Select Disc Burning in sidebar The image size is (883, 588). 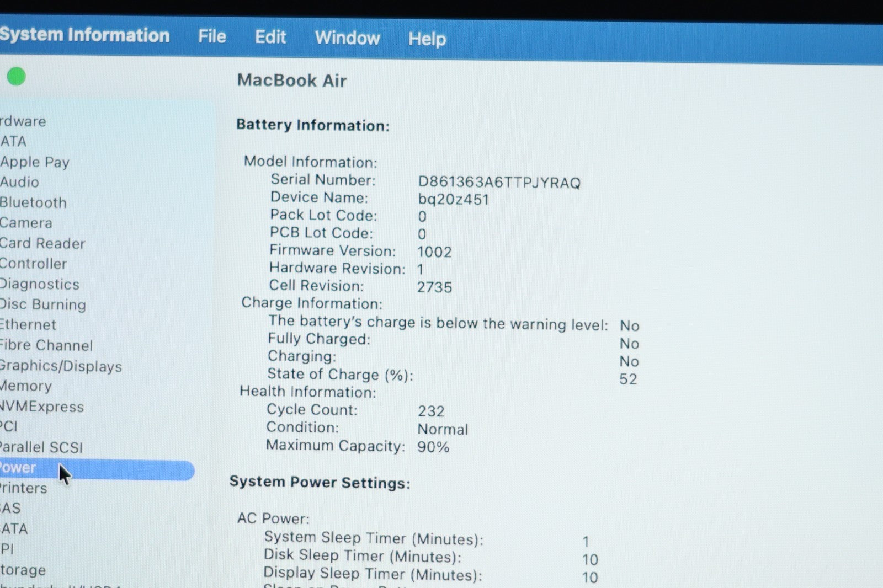tap(43, 304)
